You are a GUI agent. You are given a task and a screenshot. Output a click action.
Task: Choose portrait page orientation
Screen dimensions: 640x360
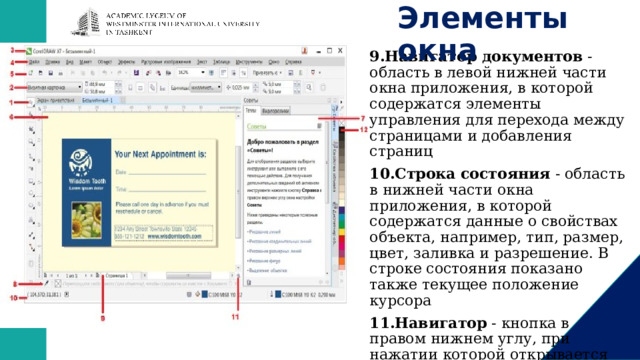130,87
